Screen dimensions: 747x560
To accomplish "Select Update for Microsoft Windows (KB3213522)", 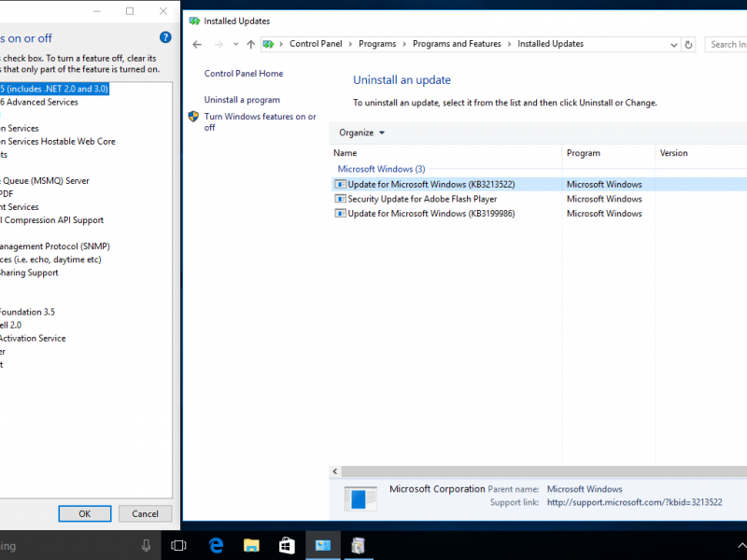I will click(431, 184).
